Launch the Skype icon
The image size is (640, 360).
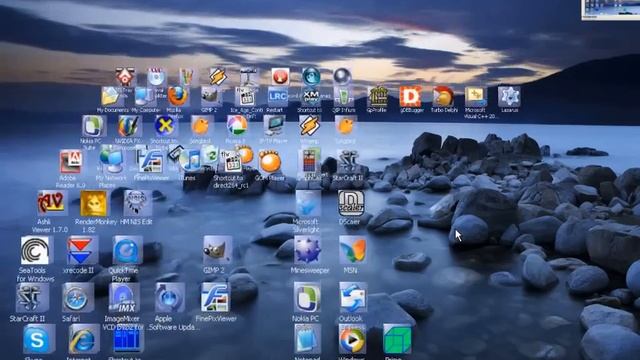pos(38,340)
